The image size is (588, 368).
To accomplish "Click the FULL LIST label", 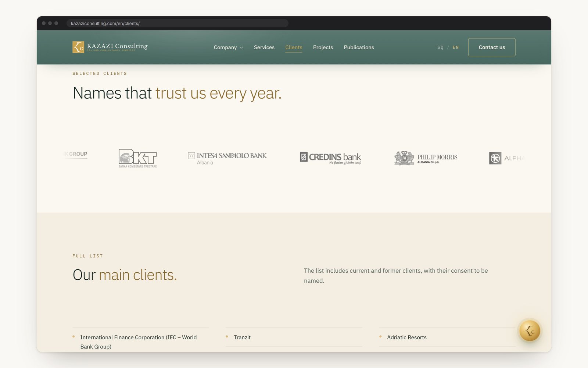I will coord(87,256).
